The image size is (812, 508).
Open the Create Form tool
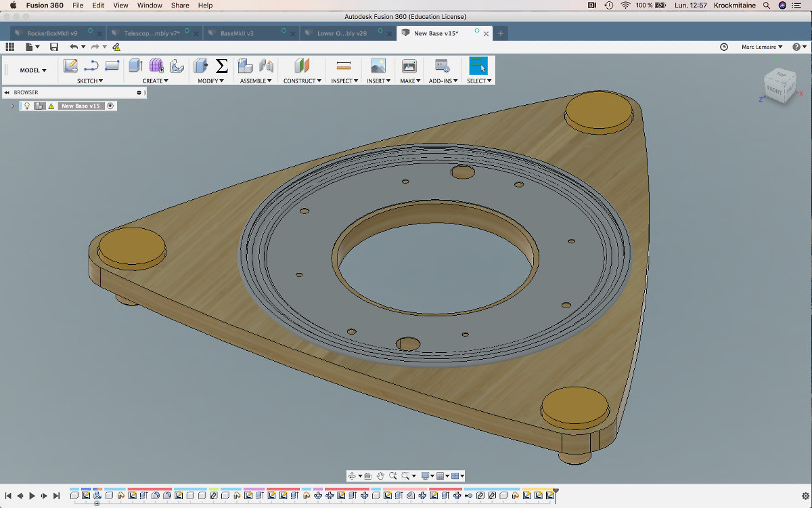pyautogui.click(x=156, y=66)
